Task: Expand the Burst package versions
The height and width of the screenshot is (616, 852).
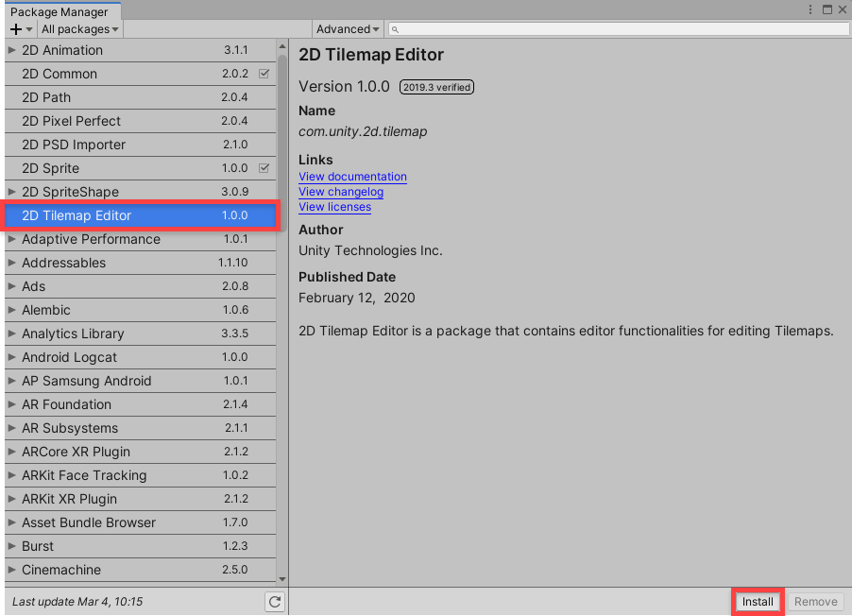Action: [x=12, y=546]
